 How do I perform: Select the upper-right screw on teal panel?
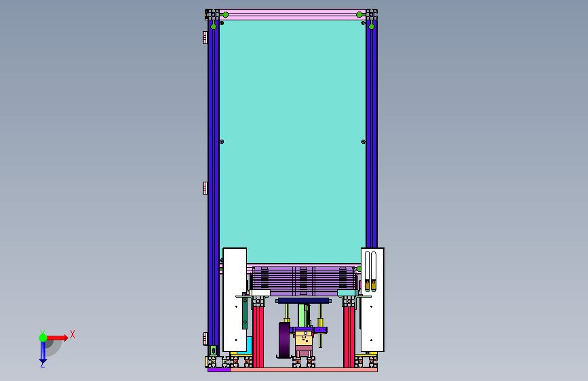363,23
